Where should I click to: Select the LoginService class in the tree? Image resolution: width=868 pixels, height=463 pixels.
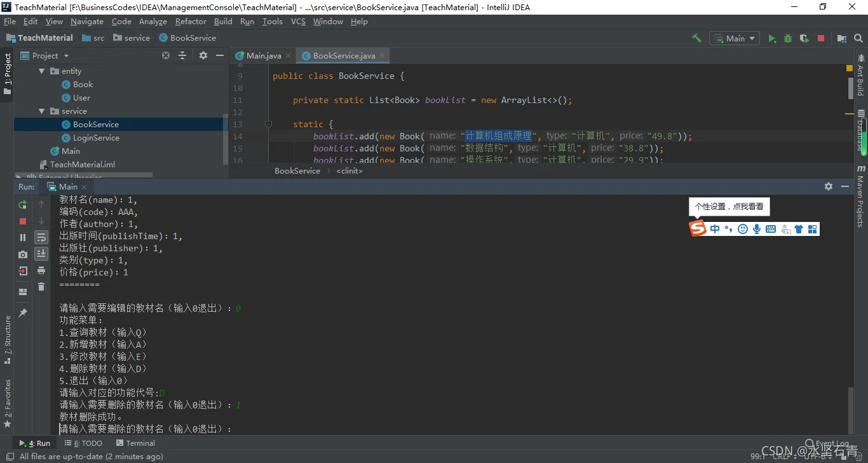96,138
